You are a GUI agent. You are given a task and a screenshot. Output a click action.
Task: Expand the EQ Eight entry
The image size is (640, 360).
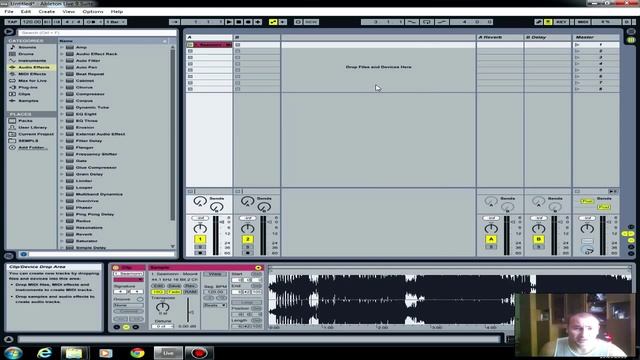(x=62, y=114)
